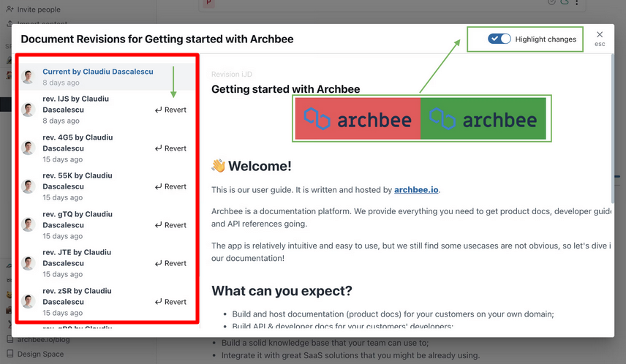Revert to rev. gTQ
The height and width of the screenshot is (364, 626).
(x=170, y=225)
